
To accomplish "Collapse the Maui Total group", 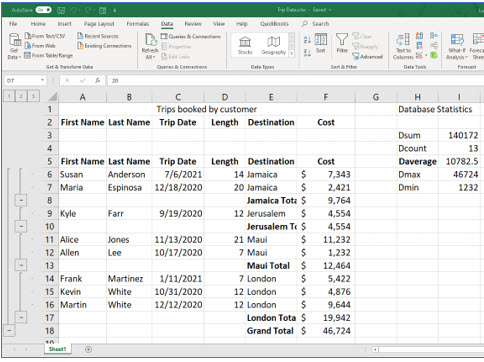I will 21,265.
